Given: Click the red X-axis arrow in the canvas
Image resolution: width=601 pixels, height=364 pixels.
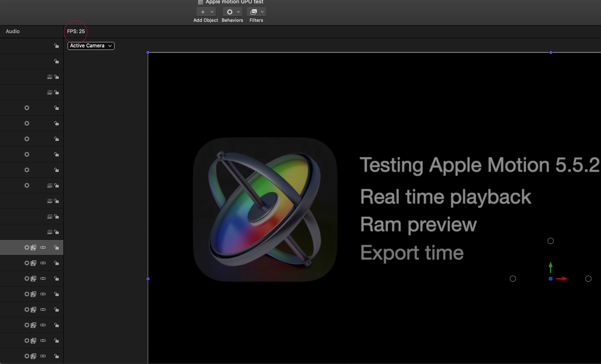Looking at the screenshot, I should point(562,278).
